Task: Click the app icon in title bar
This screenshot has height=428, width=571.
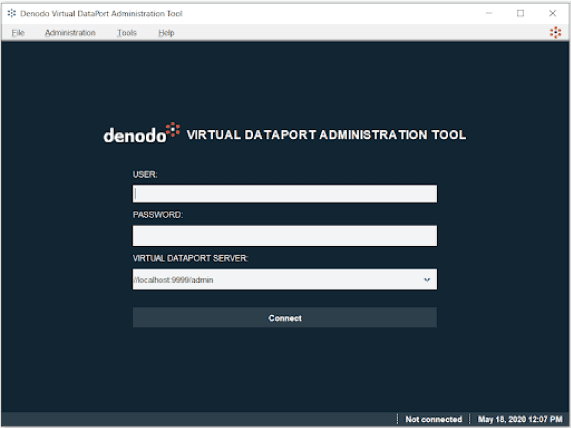Action: [x=12, y=13]
